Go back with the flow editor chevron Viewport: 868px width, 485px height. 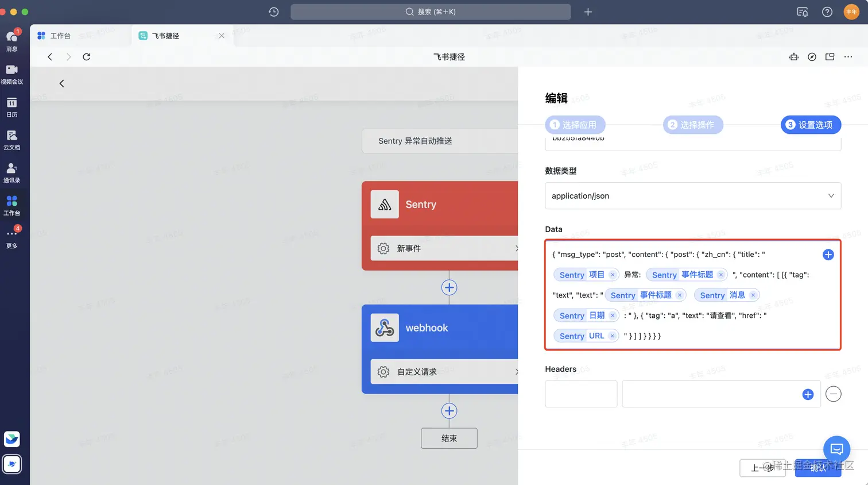[x=61, y=83]
